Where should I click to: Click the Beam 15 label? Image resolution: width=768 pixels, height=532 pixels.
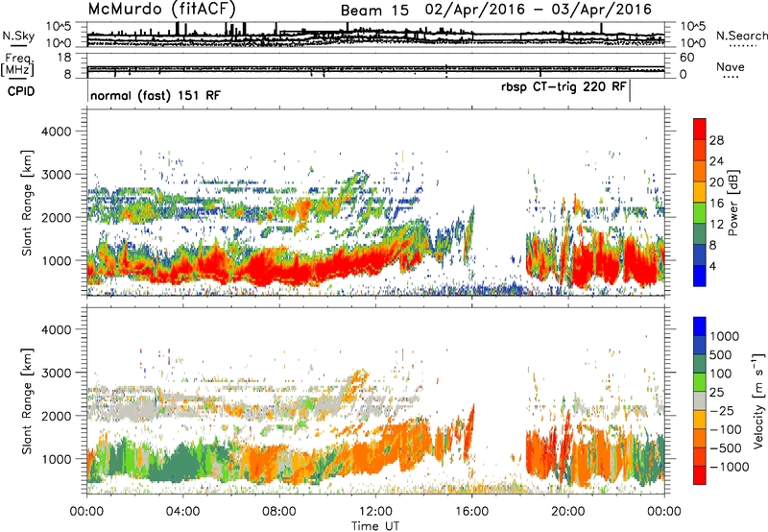click(374, 11)
